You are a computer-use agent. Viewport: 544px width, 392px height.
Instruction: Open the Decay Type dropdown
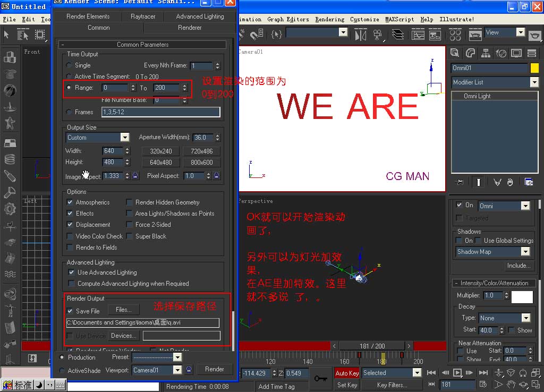(x=526, y=318)
